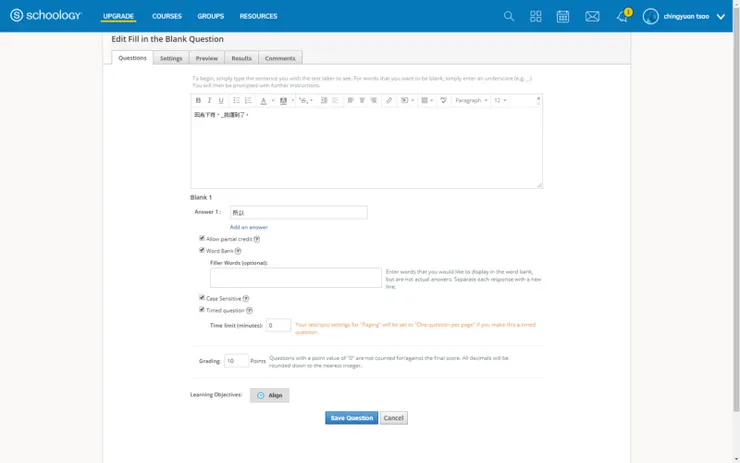740x463 pixels.
Task: Insert a link using chain icon
Action: pos(389,100)
